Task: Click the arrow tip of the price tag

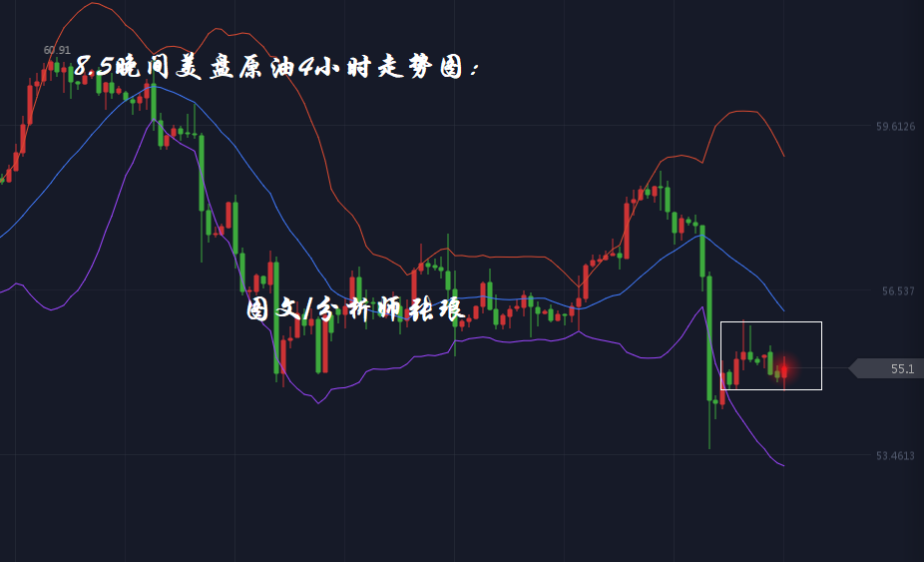Action: 851,369
